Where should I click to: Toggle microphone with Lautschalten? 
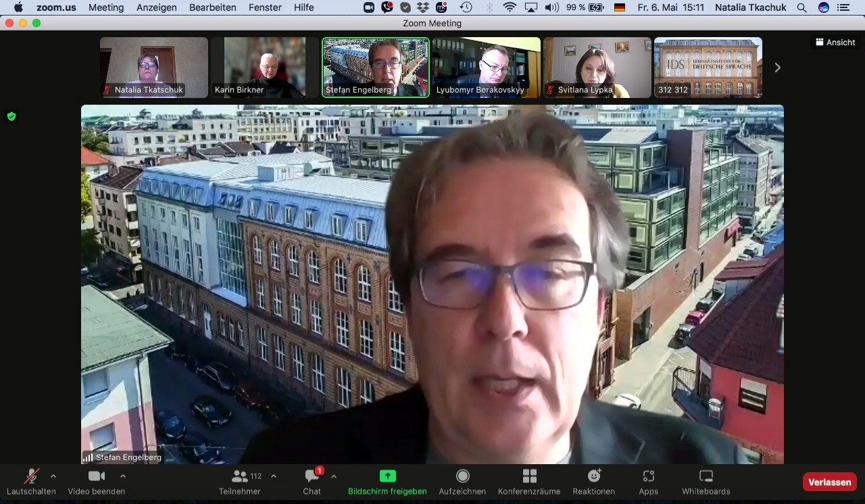click(31, 482)
